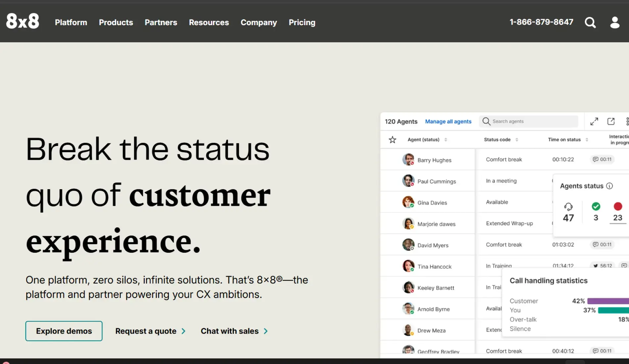The height and width of the screenshot is (364, 629).
Task: Click the Agents status card title
Action: [x=582, y=186]
